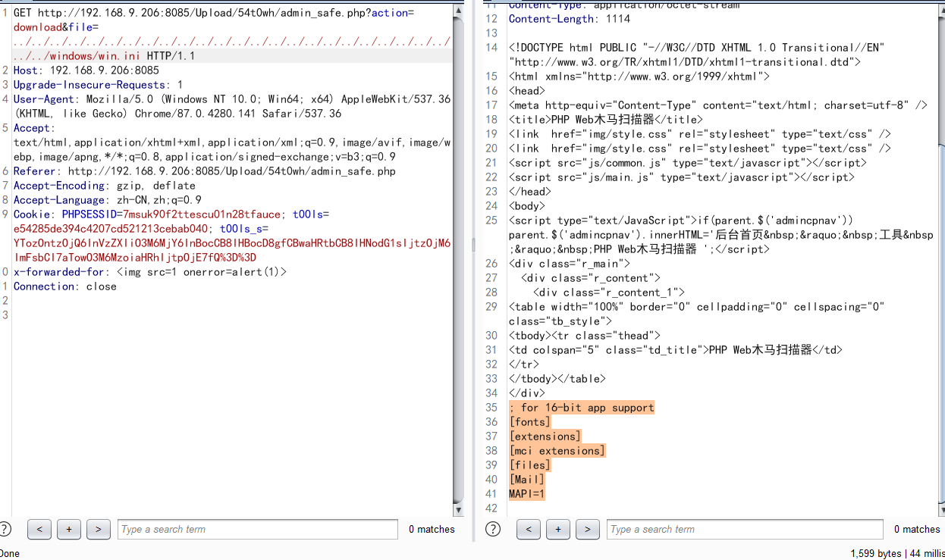Click the '1,599 bytes | 44 millis' status
945x560 pixels.
[896, 553]
